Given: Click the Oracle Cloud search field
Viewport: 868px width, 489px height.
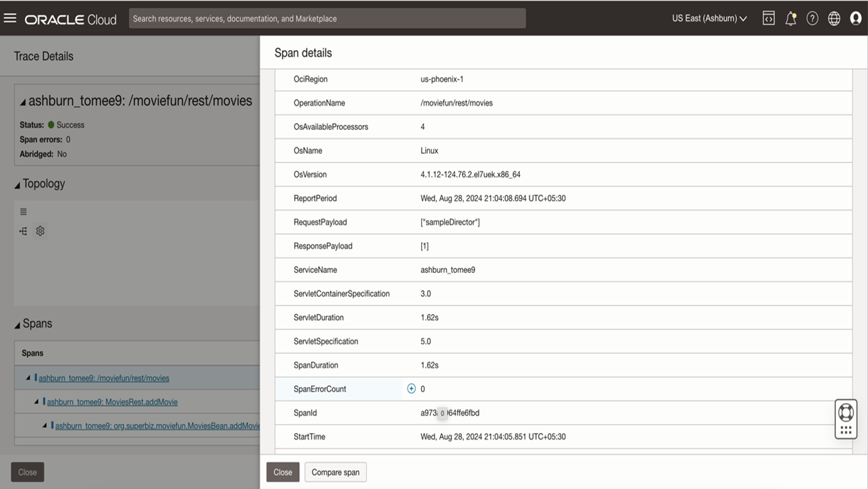Looking at the screenshot, I should point(327,18).
